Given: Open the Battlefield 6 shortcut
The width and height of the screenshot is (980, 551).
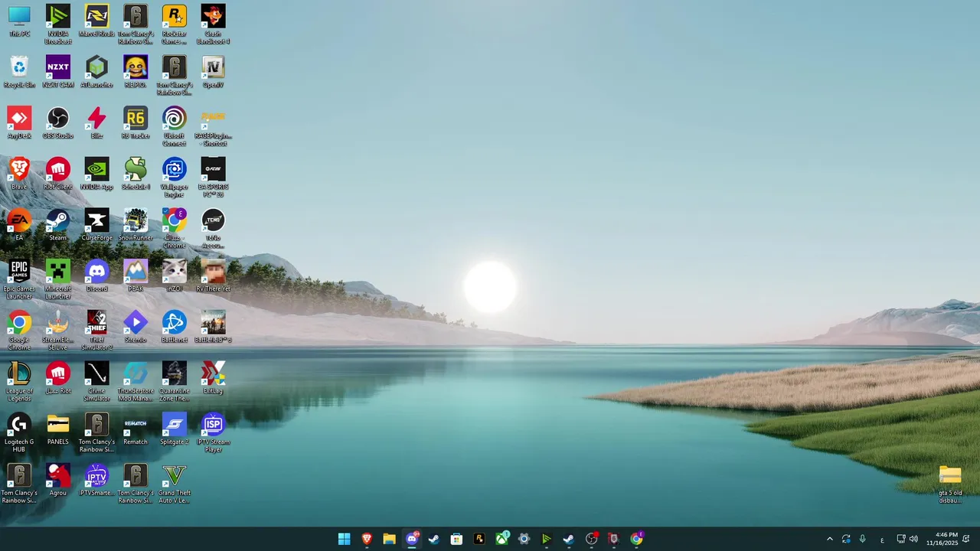Looking at the screenshot, I should [x=213, y=328].
